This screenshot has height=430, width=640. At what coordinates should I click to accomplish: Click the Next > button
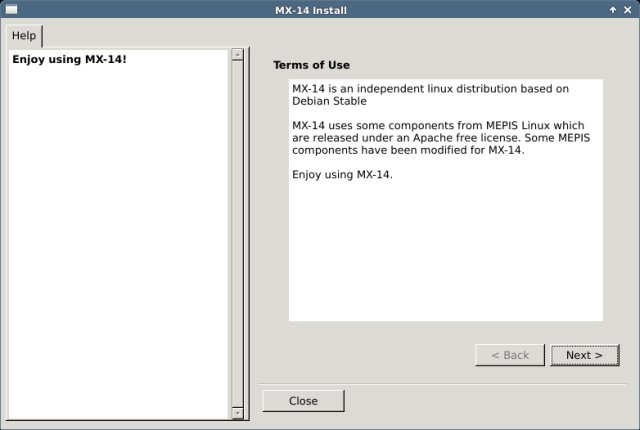tap(584, 355)
